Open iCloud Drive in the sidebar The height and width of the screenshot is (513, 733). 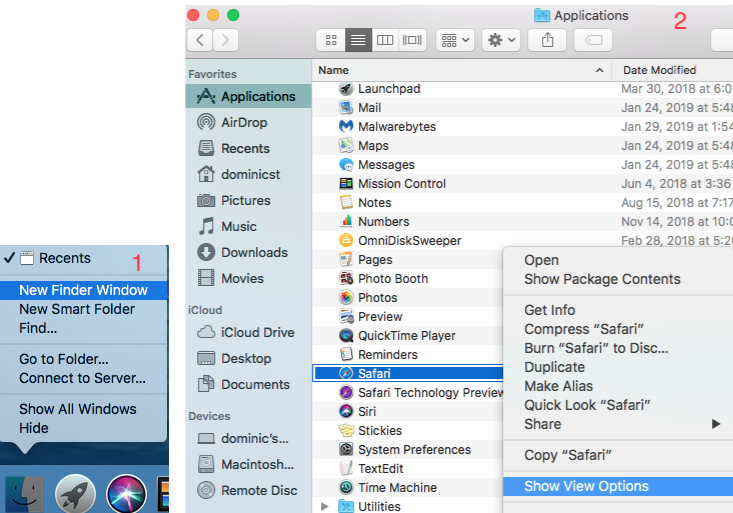pyautogui.click(x=248, y=332)
